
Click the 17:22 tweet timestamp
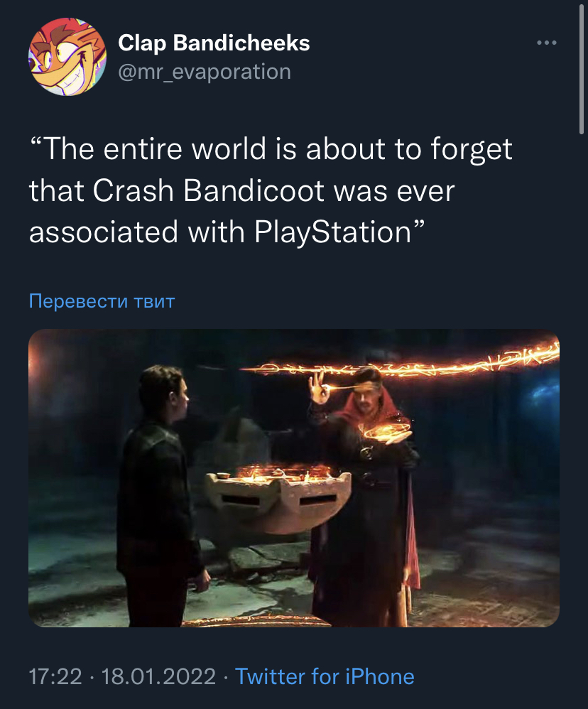(x=55, y=677)
